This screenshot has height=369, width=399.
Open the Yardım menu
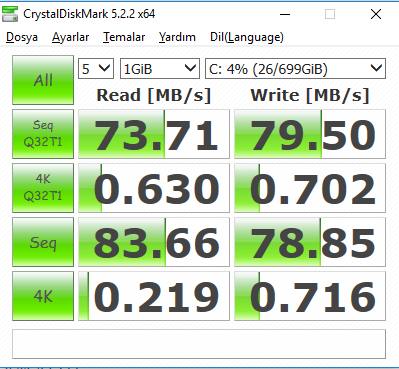click(177, 37)
